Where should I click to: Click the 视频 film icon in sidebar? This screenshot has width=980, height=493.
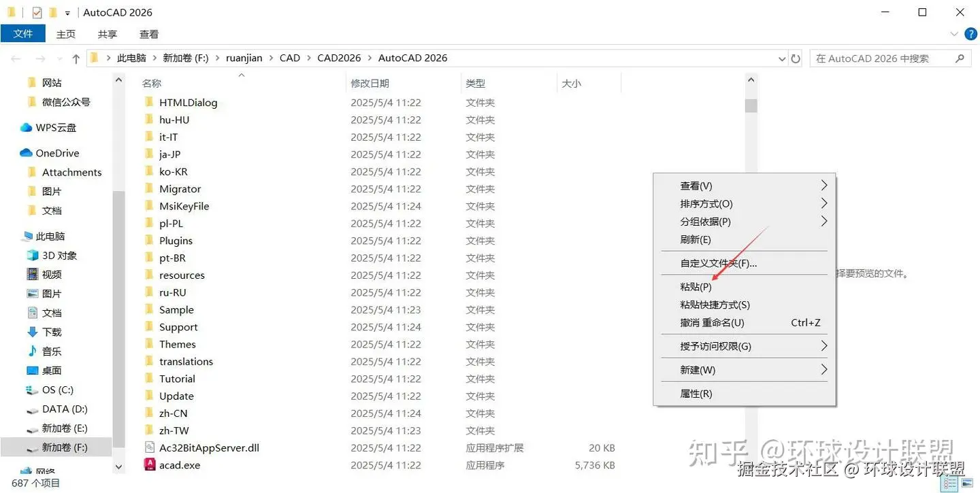[32, 274]
